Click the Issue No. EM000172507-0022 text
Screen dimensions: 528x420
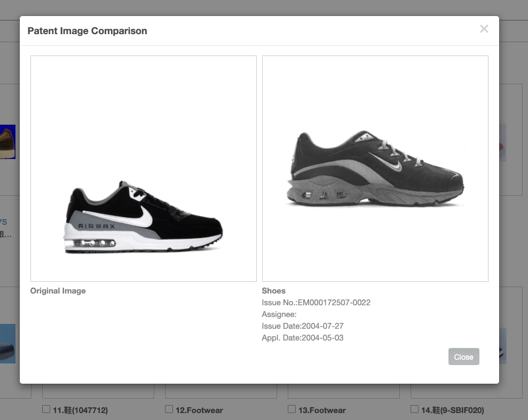pyautogui.click(x=316, y=303)
